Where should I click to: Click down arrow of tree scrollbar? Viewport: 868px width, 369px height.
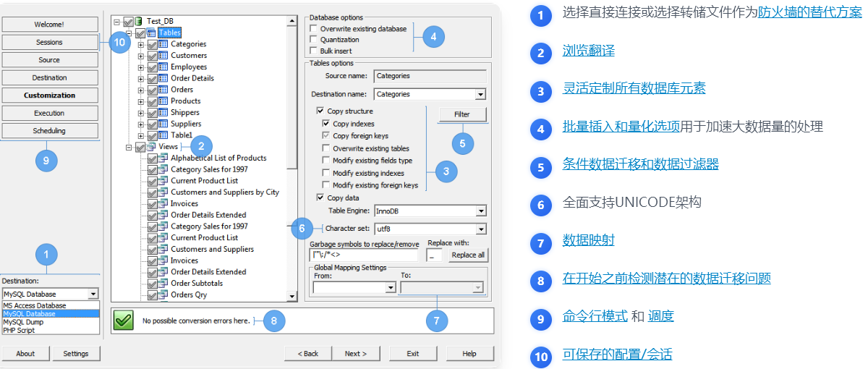click(x=292, y=297)
